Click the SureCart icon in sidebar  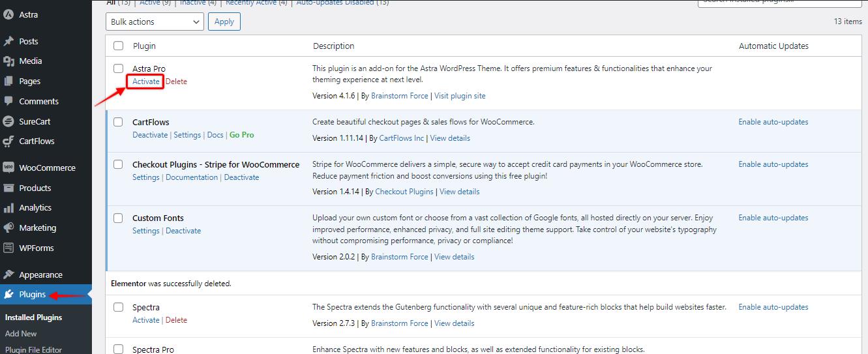(8, 121)
